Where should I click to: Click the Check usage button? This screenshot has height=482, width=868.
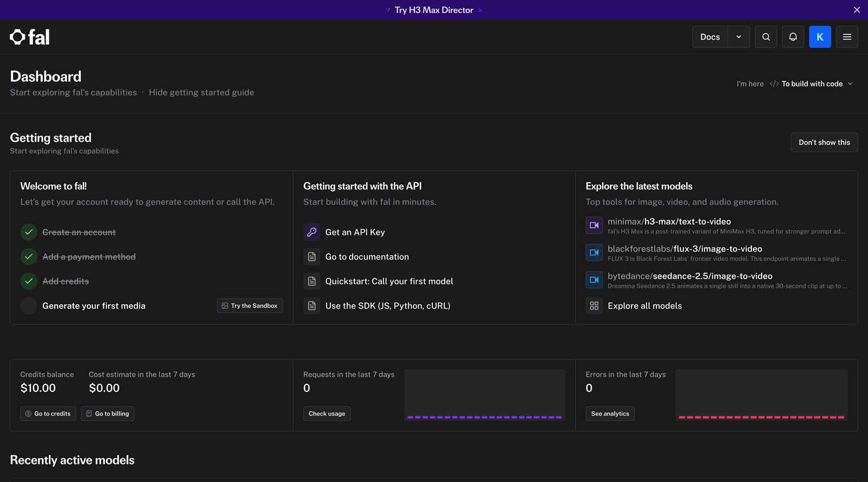point(327,414)
